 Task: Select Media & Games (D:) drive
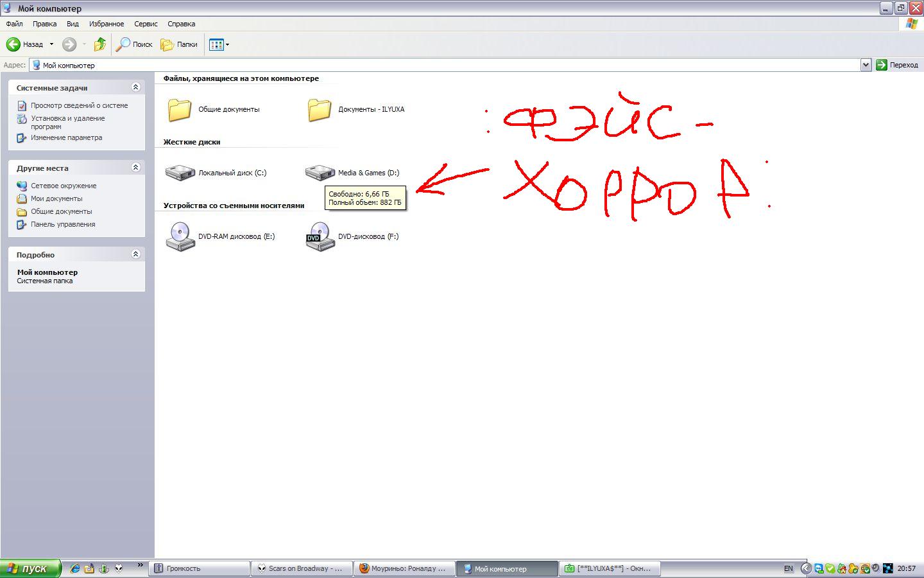click(320, 172)
